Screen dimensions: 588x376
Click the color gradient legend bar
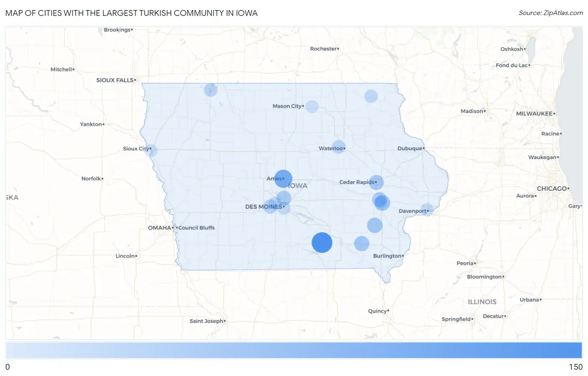(294, 350)
